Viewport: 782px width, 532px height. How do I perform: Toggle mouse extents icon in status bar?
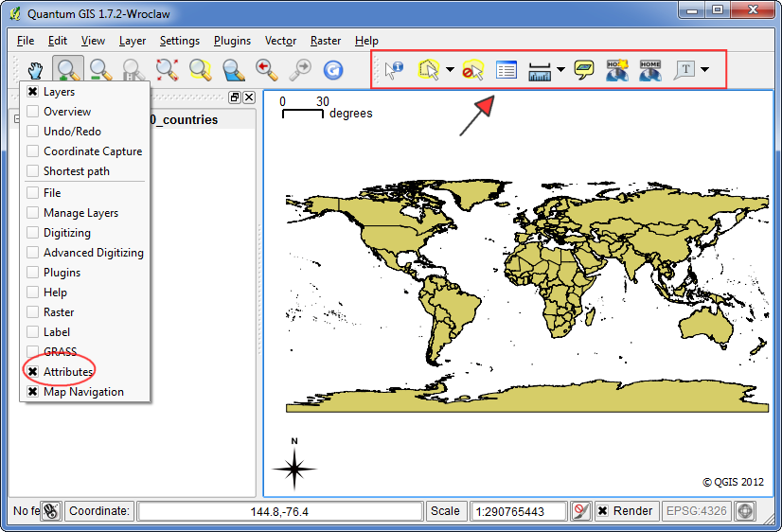click(x=51, y=511)
